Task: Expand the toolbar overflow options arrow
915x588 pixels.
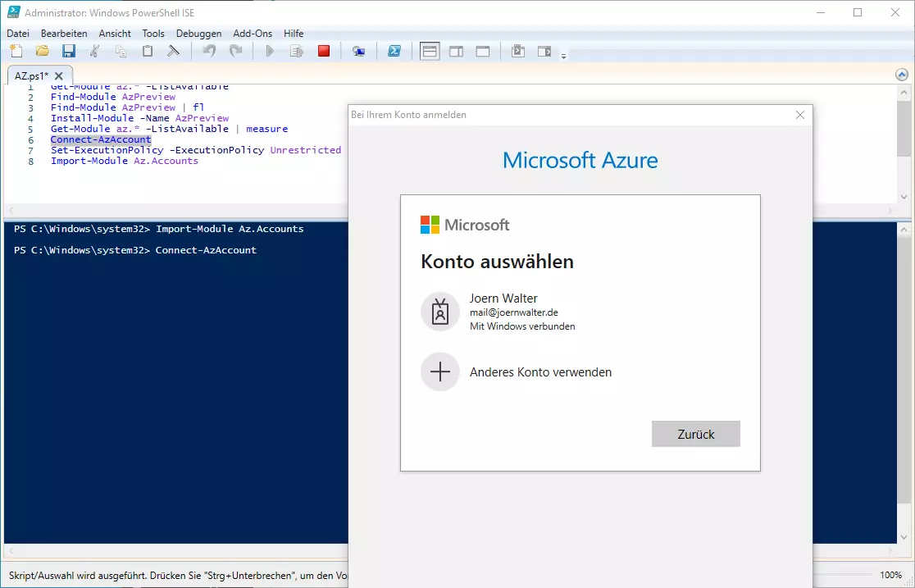Action: pyautogui.click(x=563, y=56)
